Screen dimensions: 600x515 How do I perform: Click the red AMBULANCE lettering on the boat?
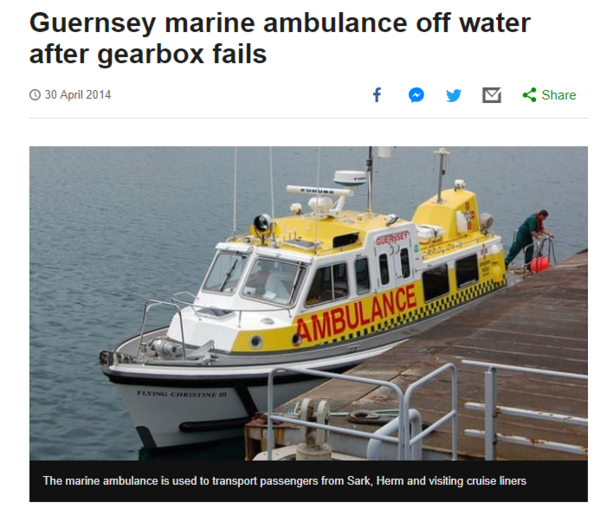357,313
